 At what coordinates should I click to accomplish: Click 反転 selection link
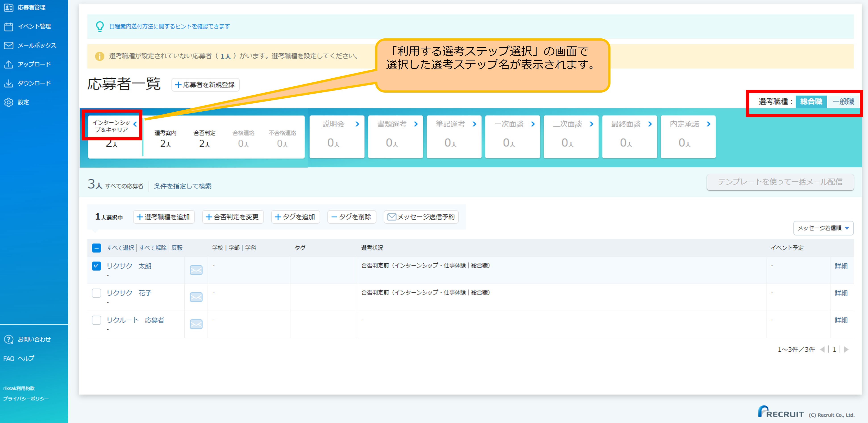177,248
